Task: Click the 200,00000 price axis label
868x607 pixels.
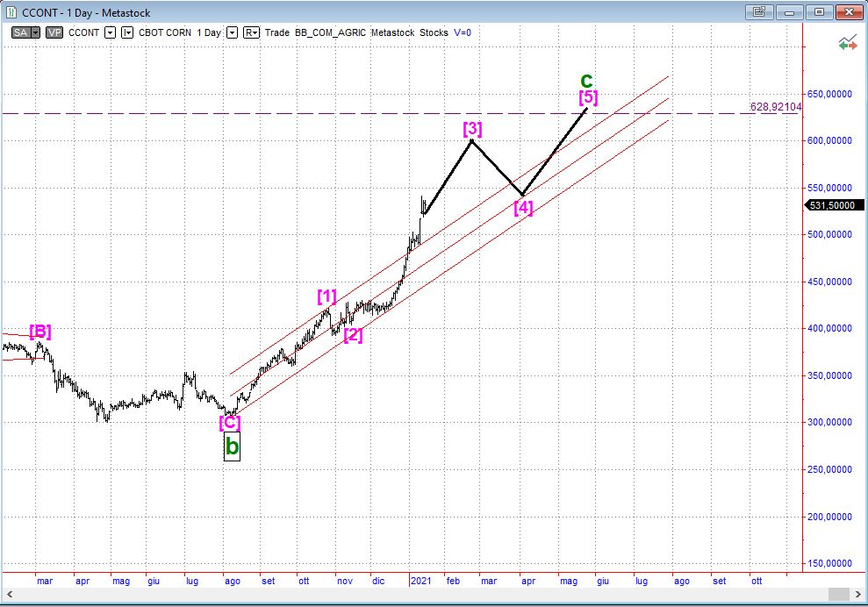Action: click(x=829, y=517)
